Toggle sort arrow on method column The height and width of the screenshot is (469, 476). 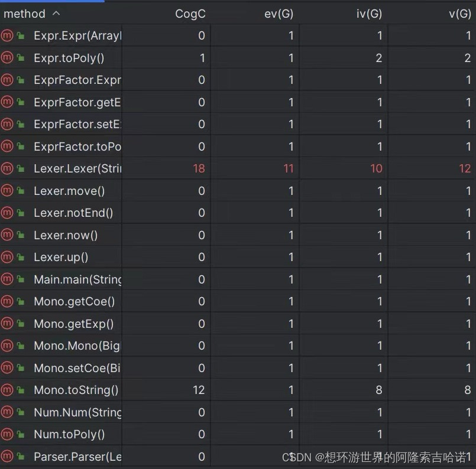(x=56, y=14)
